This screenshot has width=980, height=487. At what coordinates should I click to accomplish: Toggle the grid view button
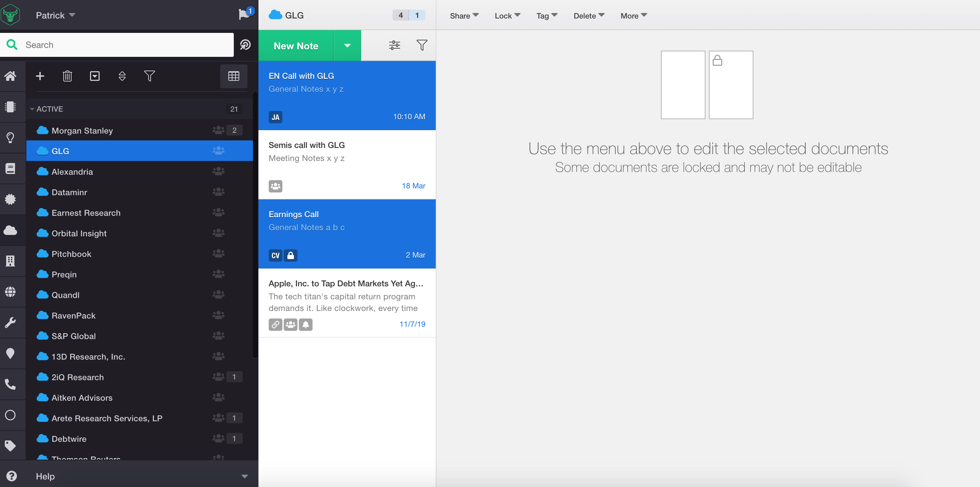[233, 76]
